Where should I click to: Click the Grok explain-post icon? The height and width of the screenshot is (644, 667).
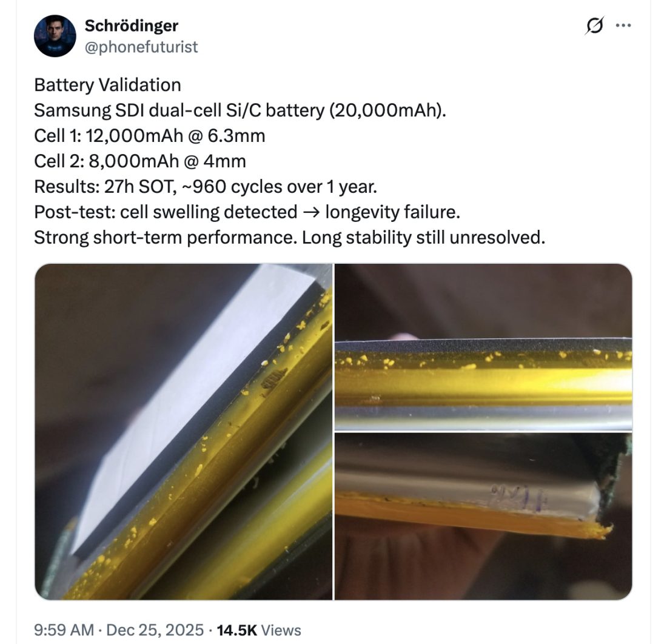pyautogui.click(x=594, y=25)
